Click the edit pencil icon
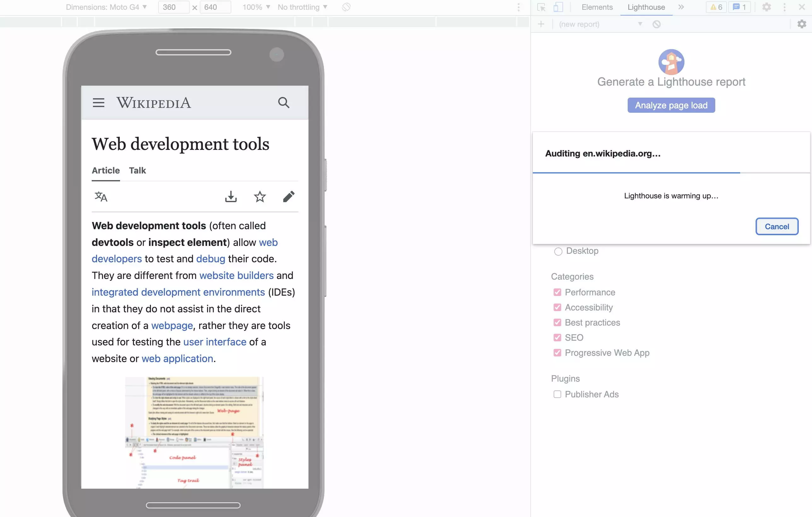812x517 pixels. tap(289, 197)
